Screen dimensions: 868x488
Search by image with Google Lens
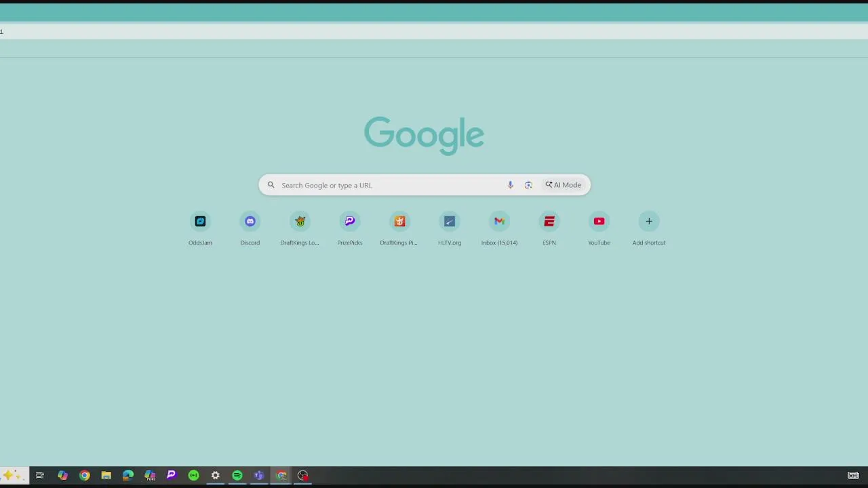pyautogui.click(x=528, y=185)
